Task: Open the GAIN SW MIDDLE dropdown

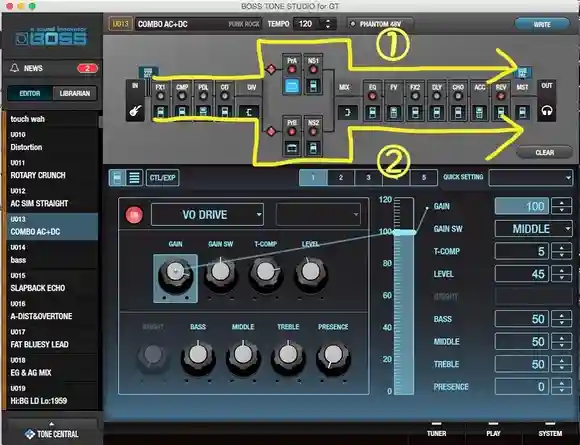Action: pyautogui.click(x=533, y=229)
